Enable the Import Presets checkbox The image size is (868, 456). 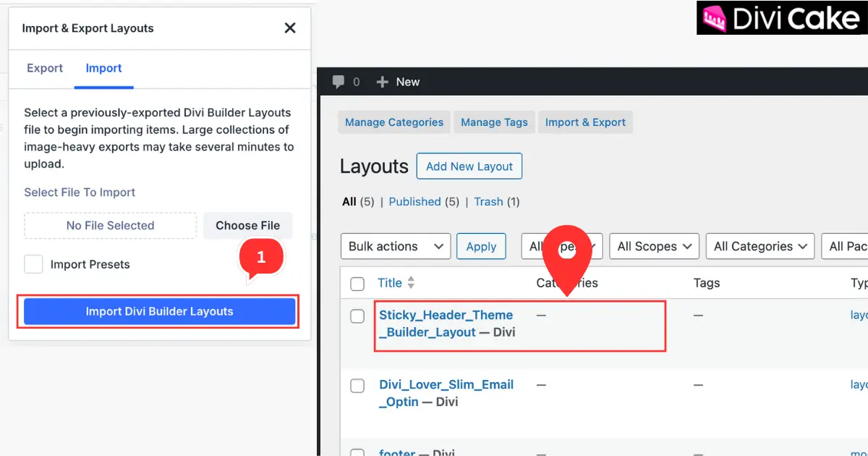tap(33, 264)
